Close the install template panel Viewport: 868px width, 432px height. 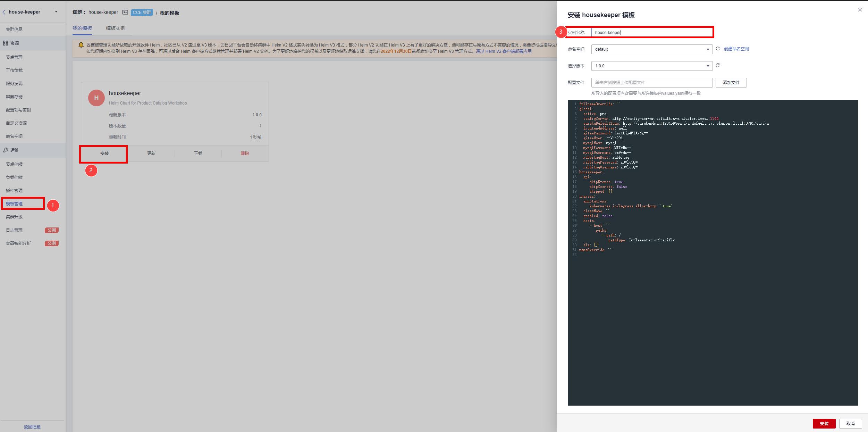point(860,10)
